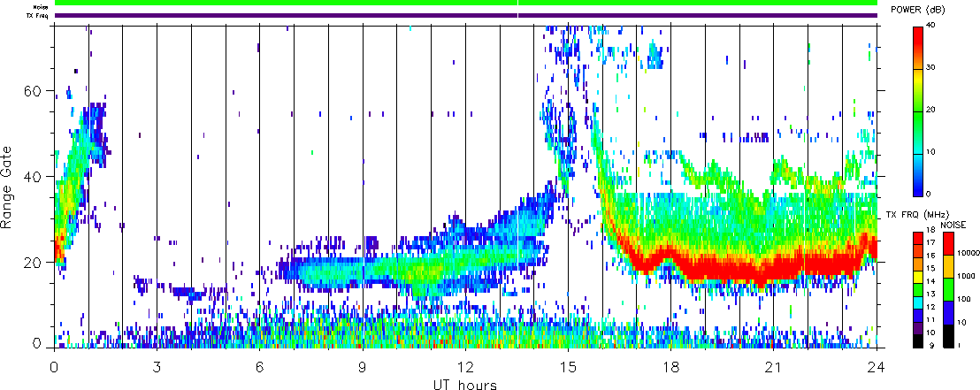Click the blue 10-100 swatch in NOISE legend
Viewport: 980px width, 390px height.
[x=948, y=312]
